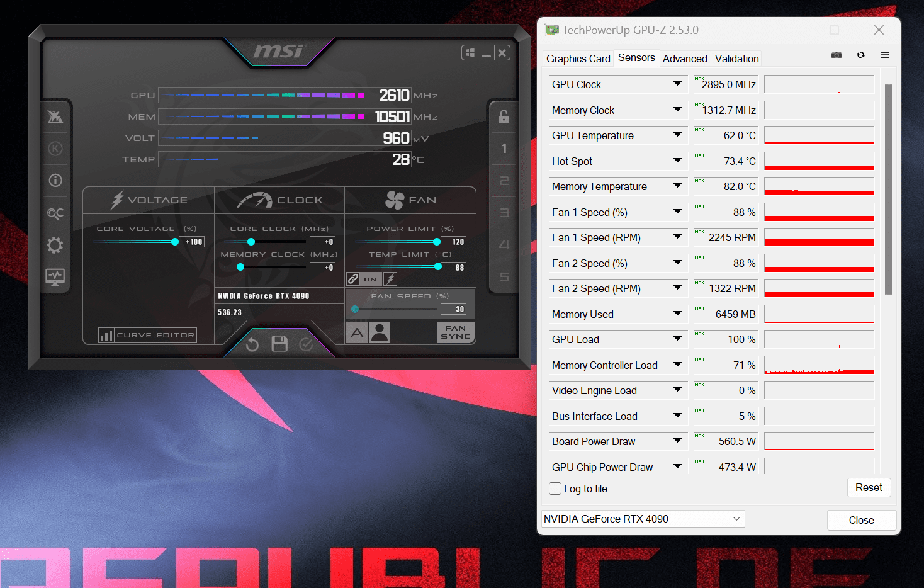
Task: Open the information icon in Afterburner sidebar
Action: [x=55, y=181]
